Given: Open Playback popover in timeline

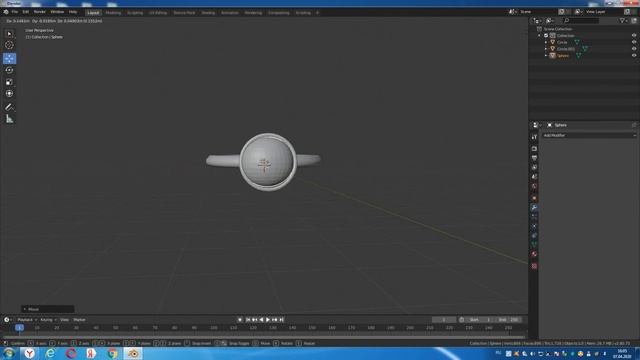Looking at the screenshot, I should click(x=27, y=320).
